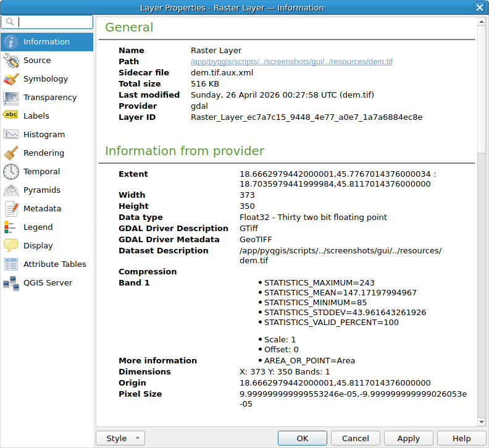Screen dimensions: 489x448
Task: Open the dem.tif path link
Action: coord(291,62)
